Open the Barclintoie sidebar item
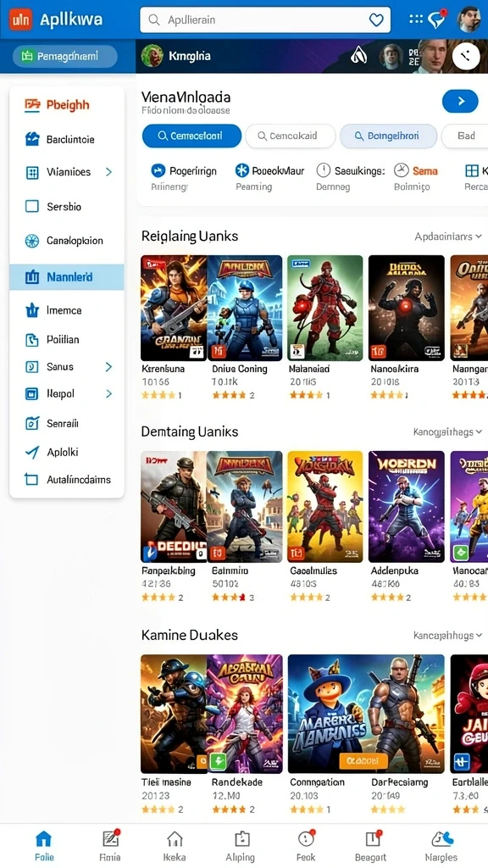488x868 pixels. tap(66, 140)
